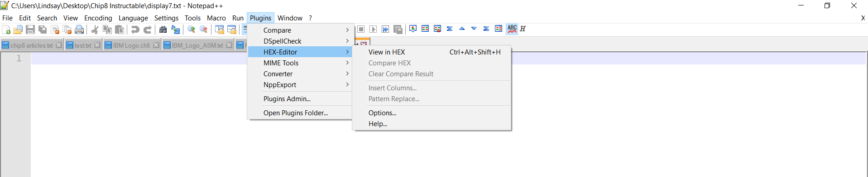
Task: Click line 1 in the editor area
Action: click(x=448, y=58)
